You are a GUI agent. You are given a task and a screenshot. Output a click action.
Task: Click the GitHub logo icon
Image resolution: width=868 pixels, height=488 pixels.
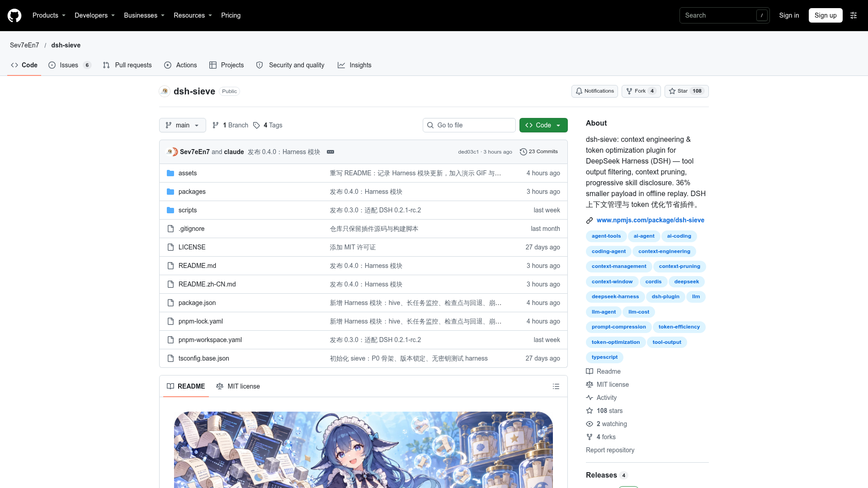tap(14, 15)
